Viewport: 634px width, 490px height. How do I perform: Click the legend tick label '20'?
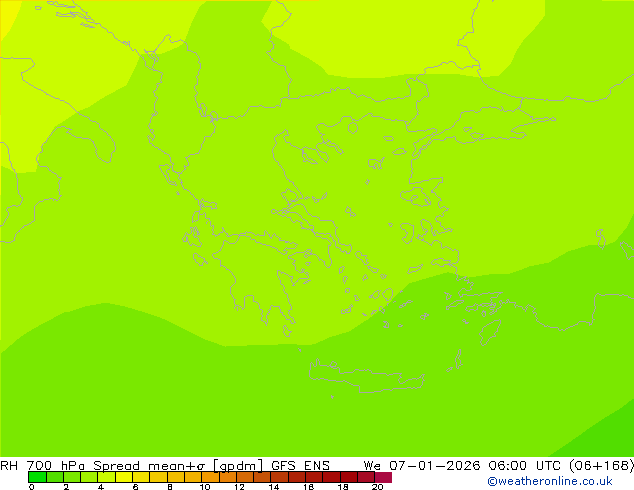377,487
